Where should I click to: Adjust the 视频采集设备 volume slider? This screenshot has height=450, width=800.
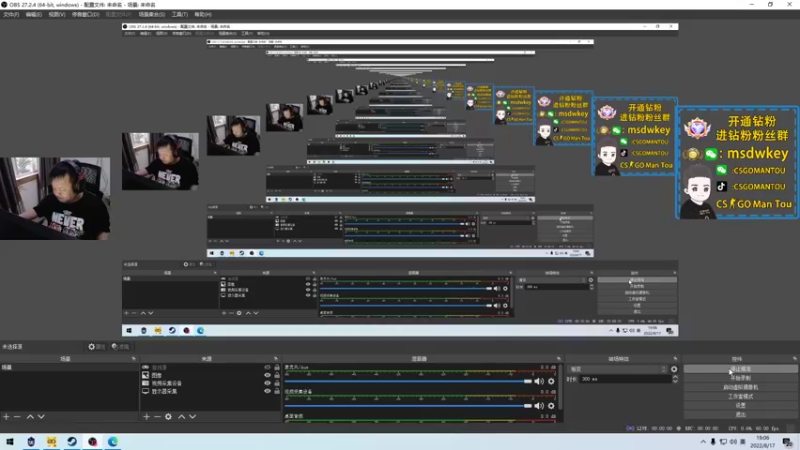pyautogui.click(x=408, y=406)
